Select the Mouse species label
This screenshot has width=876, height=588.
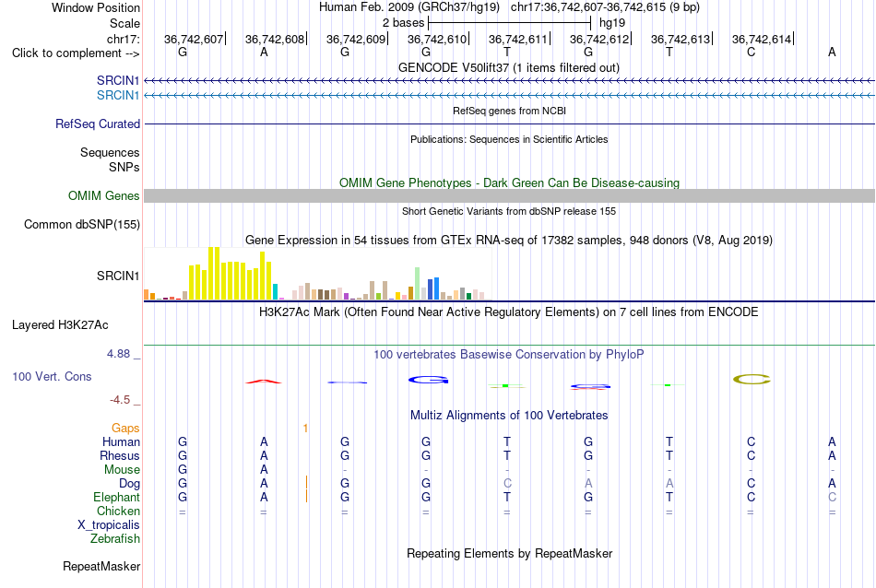[x=122, y=470]
